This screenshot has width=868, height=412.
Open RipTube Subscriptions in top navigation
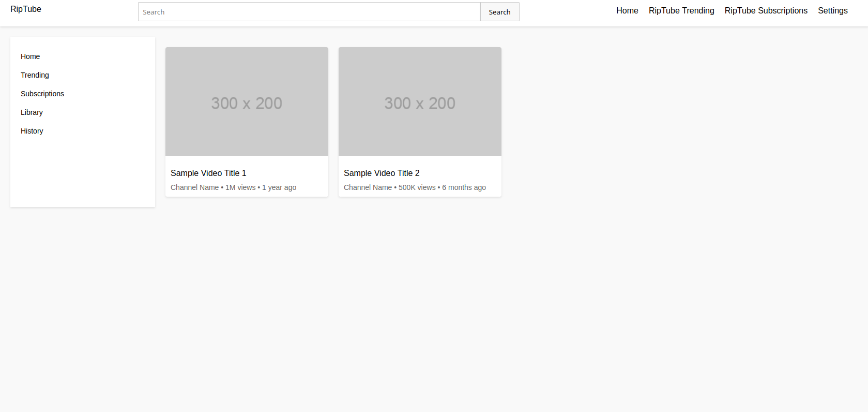click(x=766, y=11)
